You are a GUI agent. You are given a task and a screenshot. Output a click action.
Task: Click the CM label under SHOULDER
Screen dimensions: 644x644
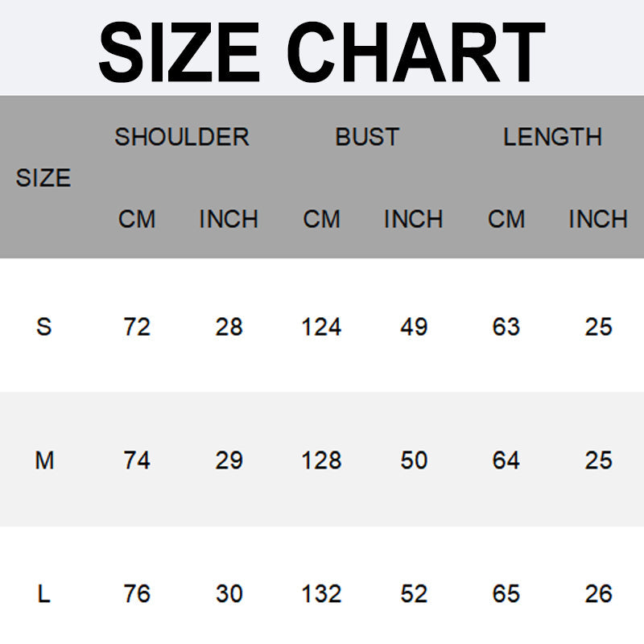click(137, 219)
